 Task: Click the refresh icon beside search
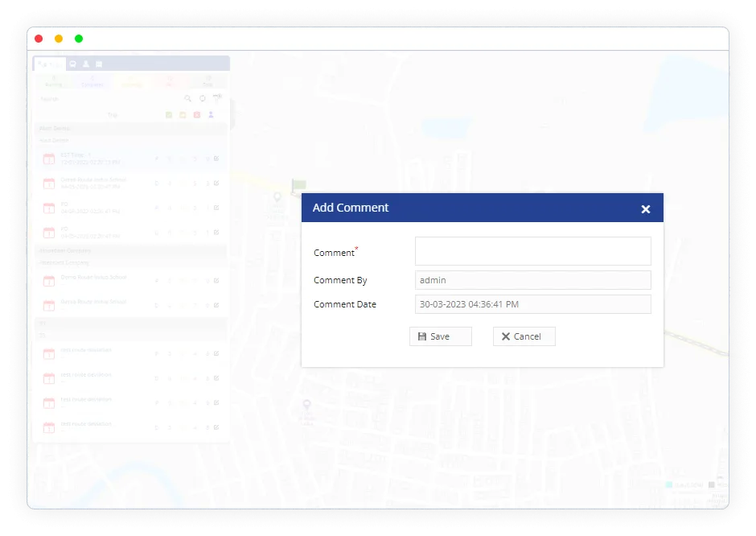203,99
